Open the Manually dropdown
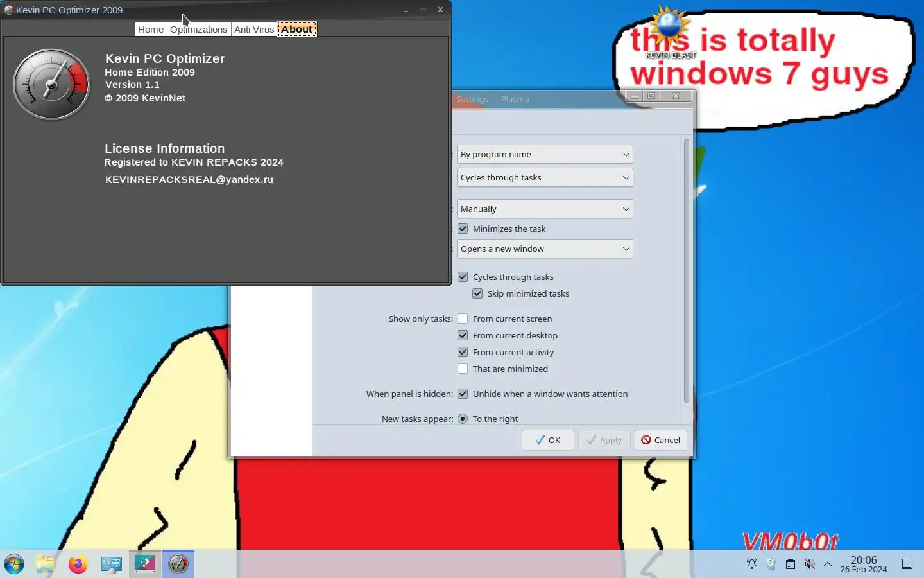The image size is (924, 578). 545,209
